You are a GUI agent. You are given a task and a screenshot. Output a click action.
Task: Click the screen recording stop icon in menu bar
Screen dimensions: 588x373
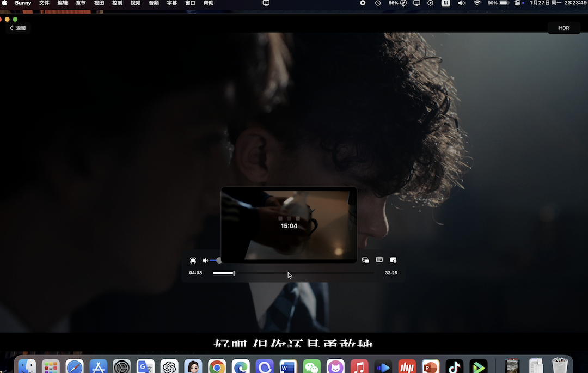click(363, 3)
